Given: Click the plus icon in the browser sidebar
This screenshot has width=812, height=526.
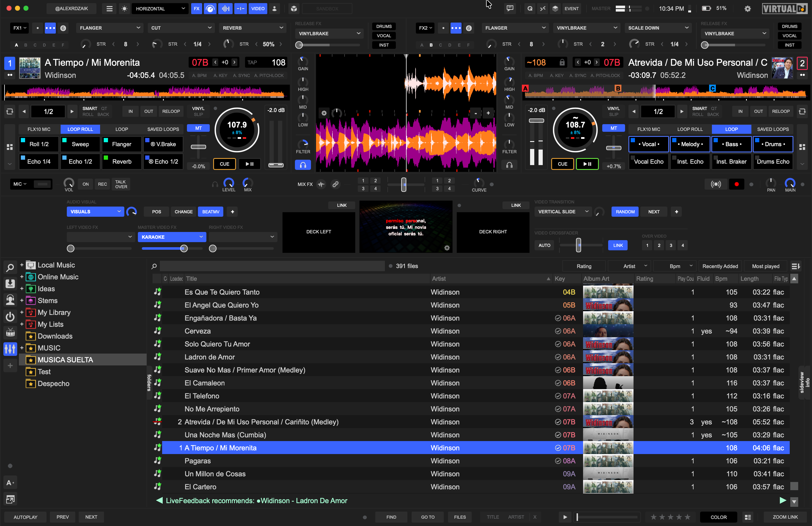Looking at the screenshot, I should [x=10, y=365].
